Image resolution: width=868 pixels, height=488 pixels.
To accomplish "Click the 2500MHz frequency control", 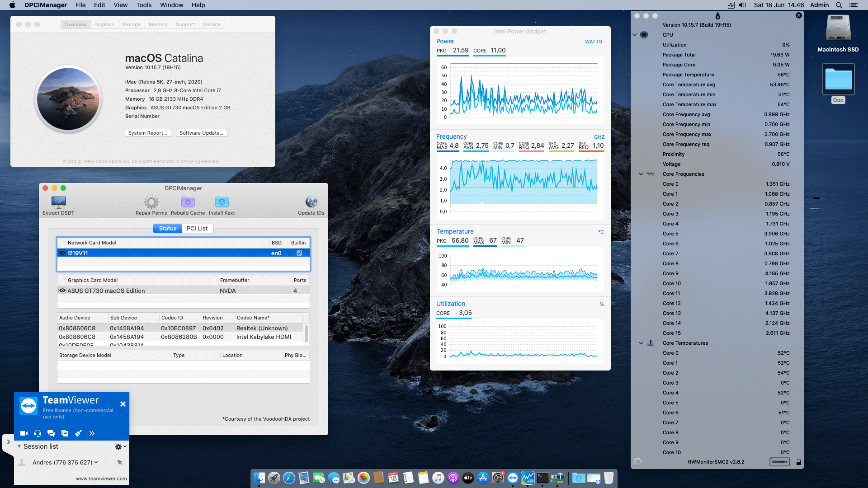I will pyautogui.click(x=779, y=462).
